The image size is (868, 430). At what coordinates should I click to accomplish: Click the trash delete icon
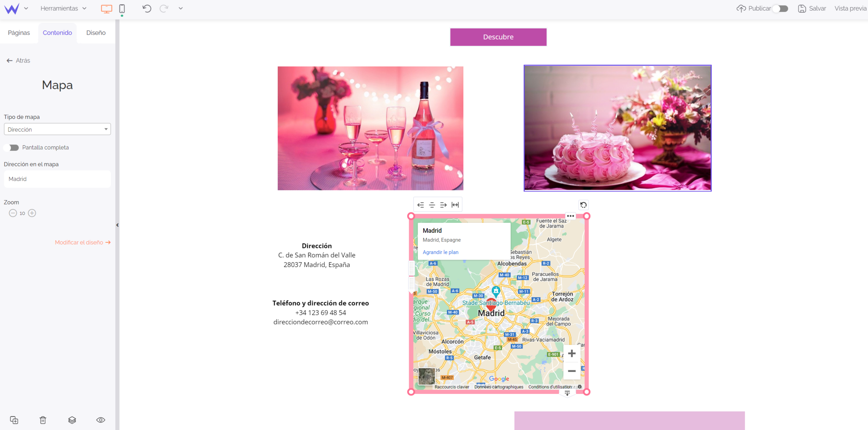43,420
